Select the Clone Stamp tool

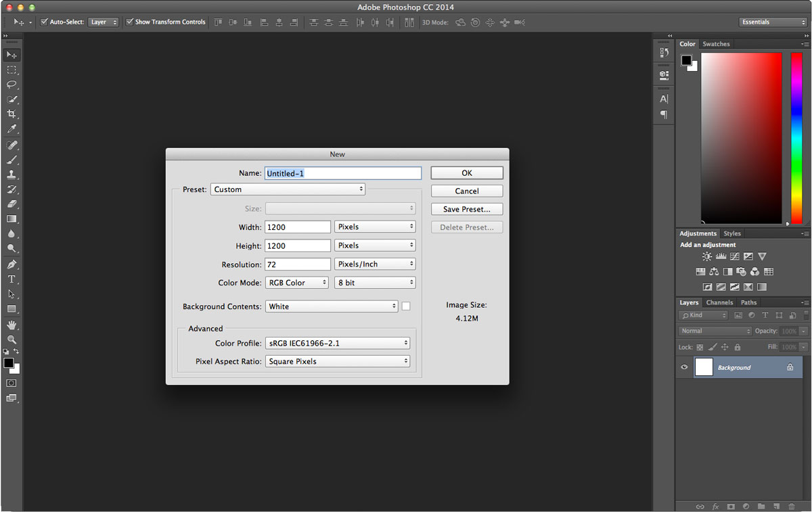click(12, 174)
